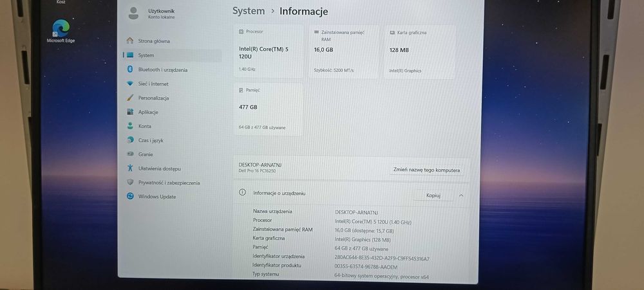Click the Personalizacja brush icon

coord(130,98)
